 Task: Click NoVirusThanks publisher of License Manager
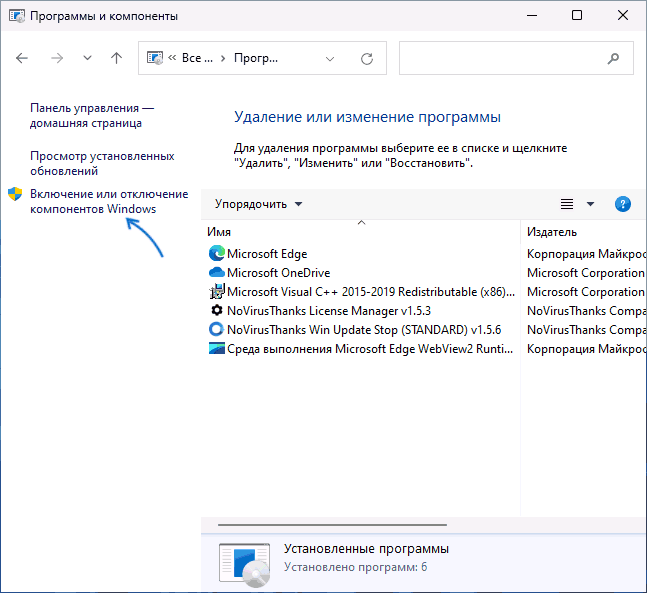click(x=586, y=311)
